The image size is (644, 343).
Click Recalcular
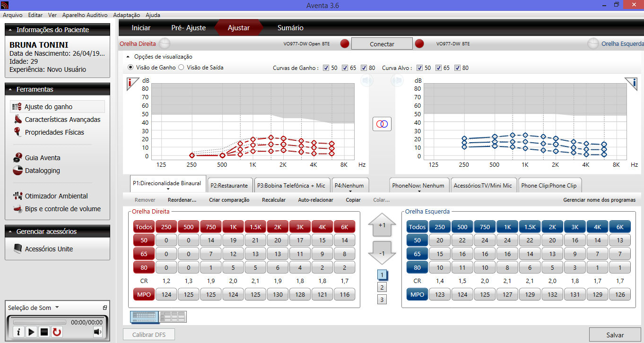274,200
